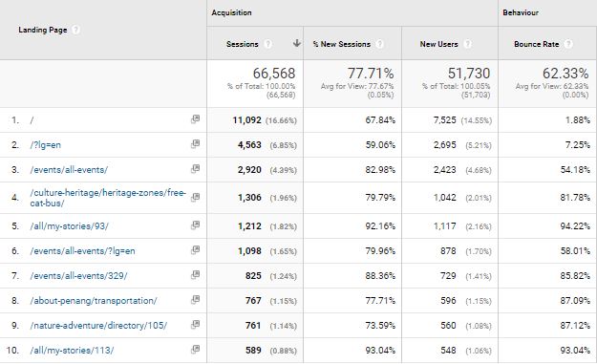The image size is (597, 364).
Task: Sort by % New Sessions column header
Action: (x=342, y=44)
